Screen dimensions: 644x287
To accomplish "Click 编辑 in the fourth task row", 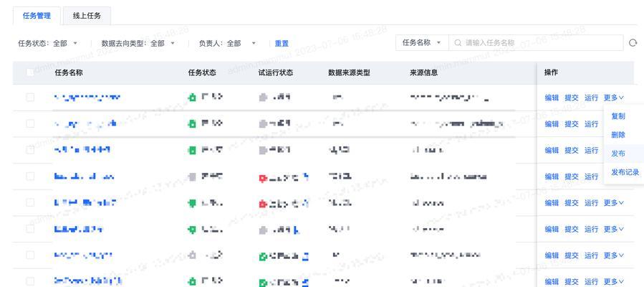I will 552,177.
